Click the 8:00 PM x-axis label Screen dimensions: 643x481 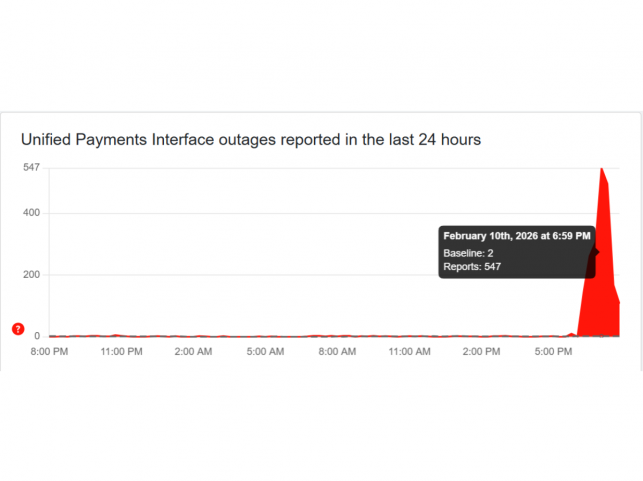[x=48, y=352]
